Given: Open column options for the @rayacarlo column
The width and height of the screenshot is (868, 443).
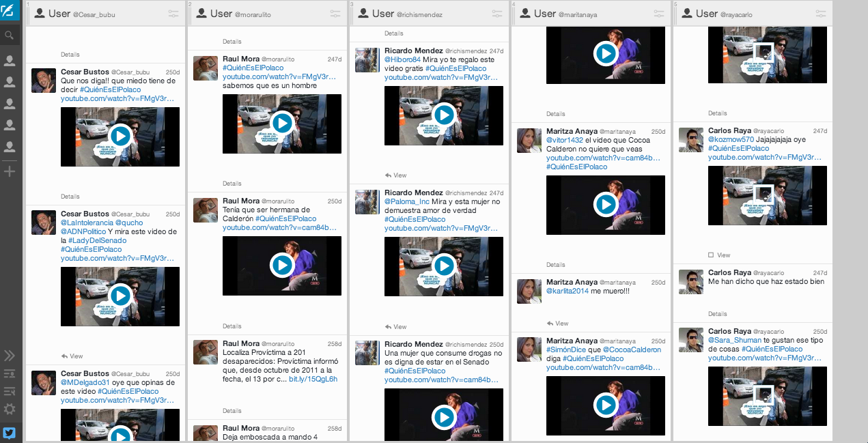Looking at the screenshot, I should coord(821,14).
